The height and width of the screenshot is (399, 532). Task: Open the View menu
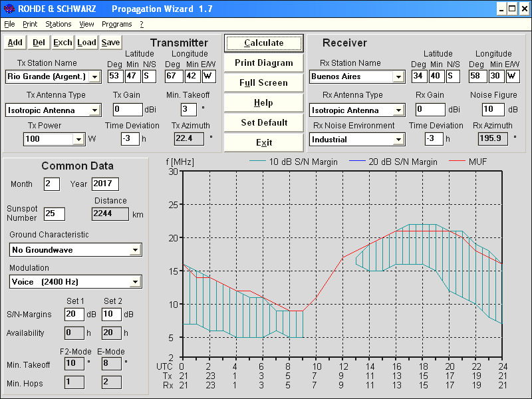[86, 24]
